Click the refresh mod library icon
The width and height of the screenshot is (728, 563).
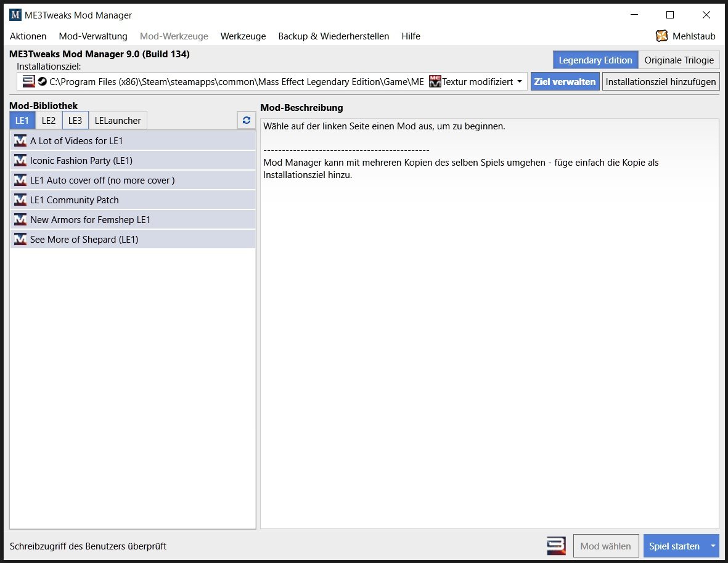pyautogui.click(x=246, y=121)
